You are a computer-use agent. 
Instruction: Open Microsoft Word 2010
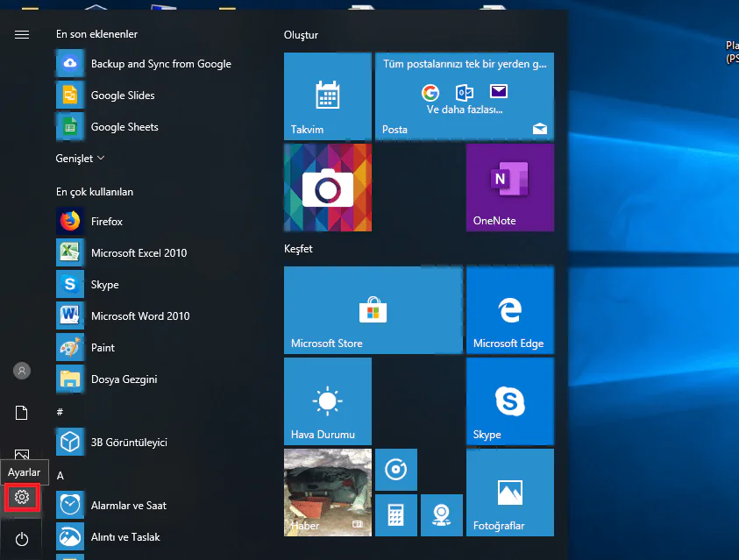(x=139, y=316)
